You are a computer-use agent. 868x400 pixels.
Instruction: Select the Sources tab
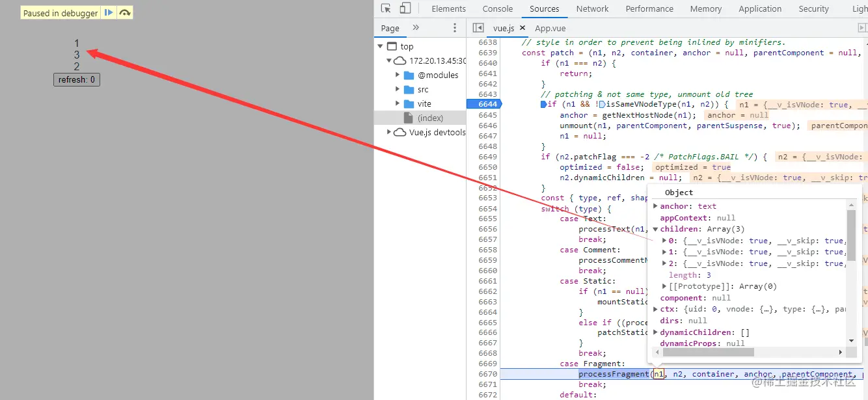pyautogui.click(x=545, y=8)
